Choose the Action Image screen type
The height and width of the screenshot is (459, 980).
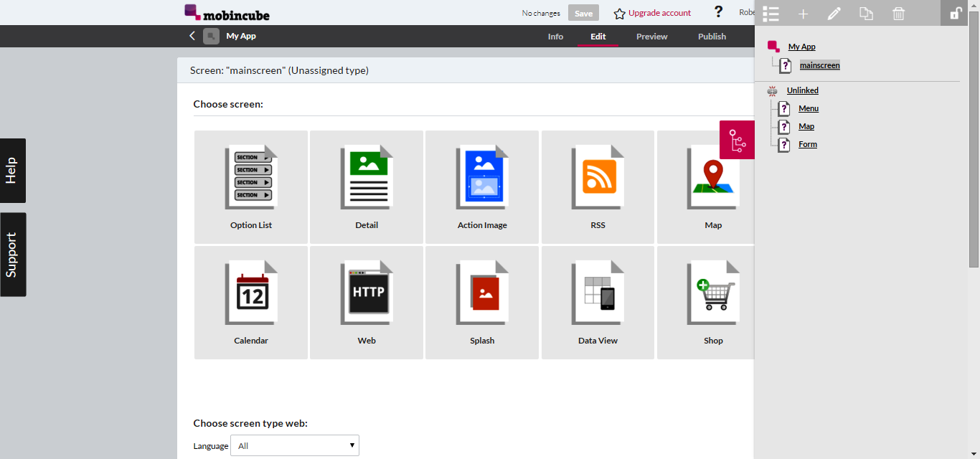pyautogui.click(x=482, y=187)
